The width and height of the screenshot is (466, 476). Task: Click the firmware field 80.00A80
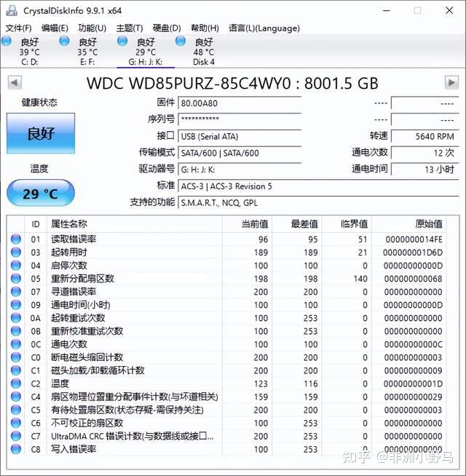click(240, 103)
